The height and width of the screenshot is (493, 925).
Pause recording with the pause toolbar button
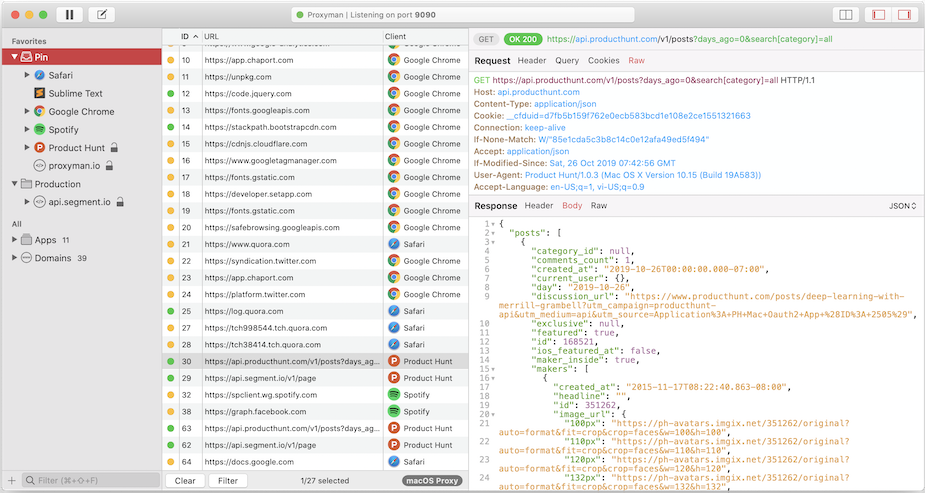pyautogui.click(x=70, y=15)
